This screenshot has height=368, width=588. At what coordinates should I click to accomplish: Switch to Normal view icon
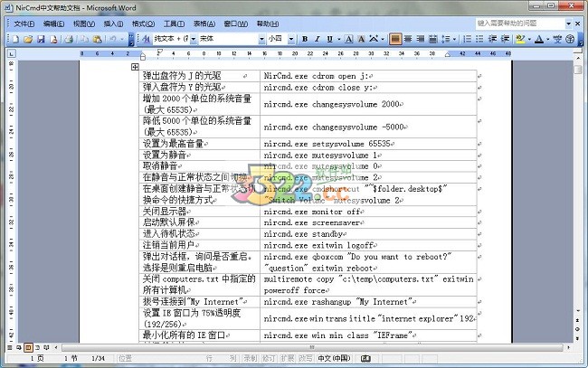coord(11,347)
